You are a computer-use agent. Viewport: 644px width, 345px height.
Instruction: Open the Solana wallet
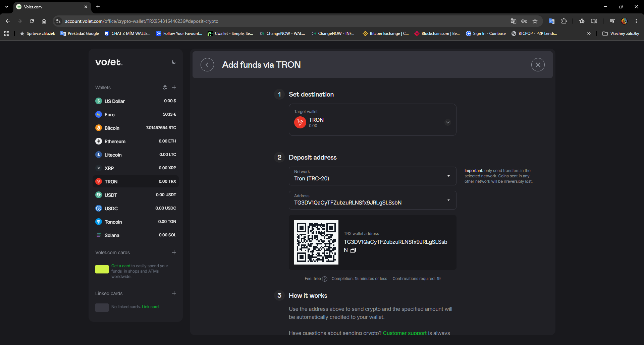[x=136, y=235]
